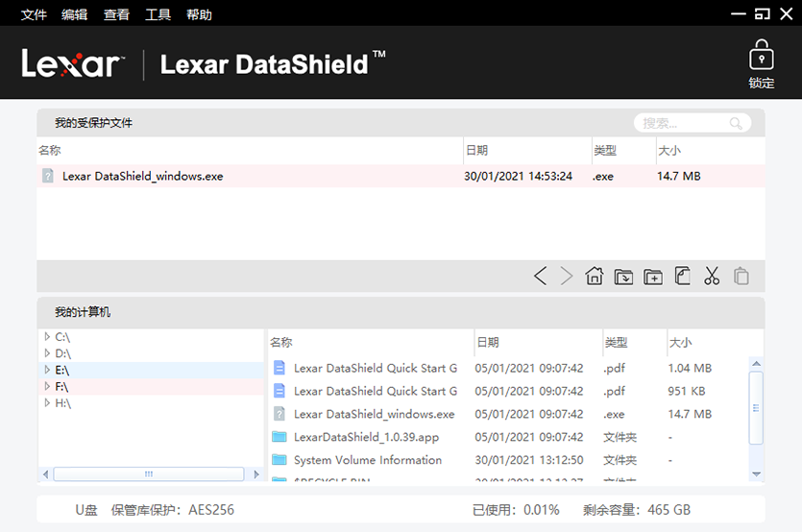Expand the H:\ drive node
Viewport: 802px width, 532px height.
[47, 402]
